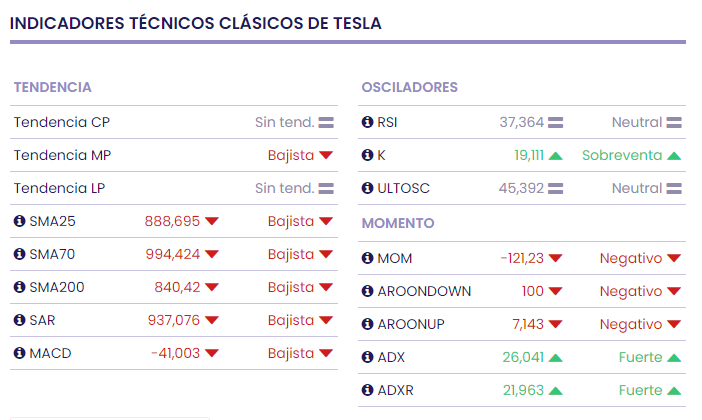Click the info icon next to SMA25
Image resolution: width=702 pixels, height=420 pixels.
pyautogui.click(x=19, y=221)
